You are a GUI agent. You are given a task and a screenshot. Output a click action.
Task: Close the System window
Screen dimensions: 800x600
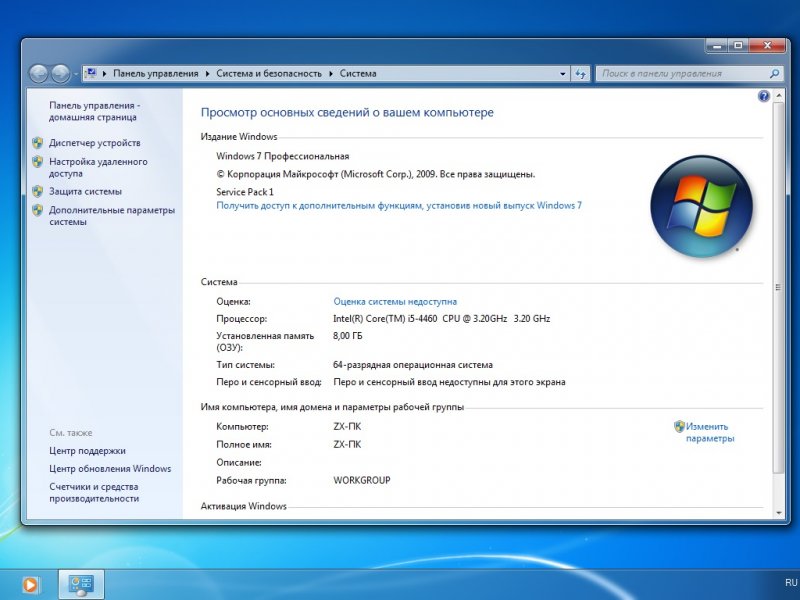(x=767, y=46)
